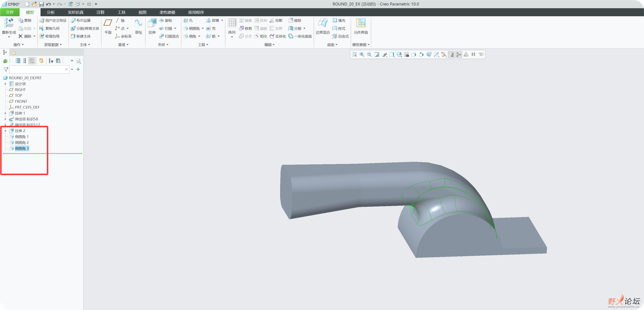Select the Sketch (草绘) tool
Viewport: 644px width, 310px height.
point(138,26)
